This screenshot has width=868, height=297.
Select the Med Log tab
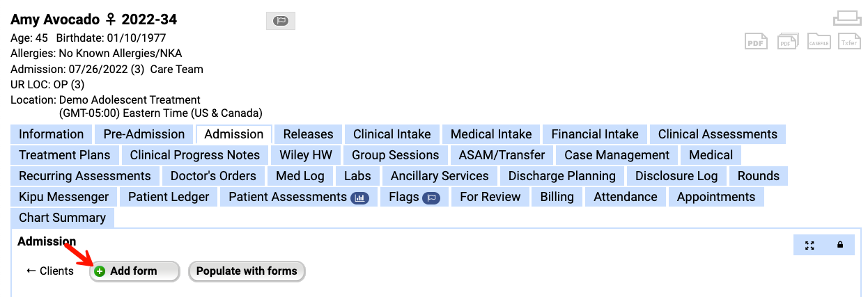point(300,176)
